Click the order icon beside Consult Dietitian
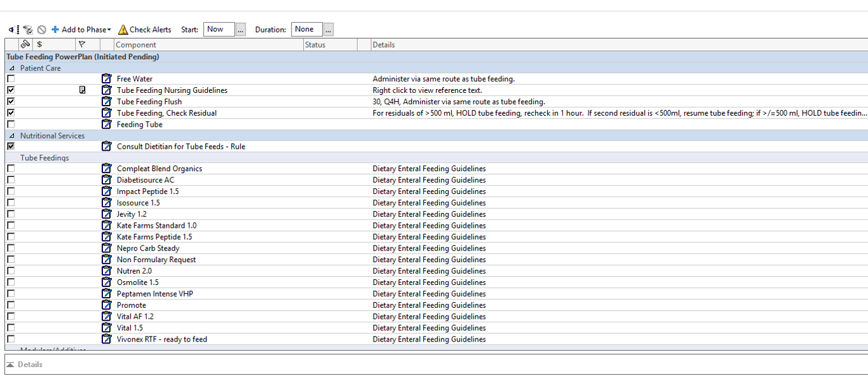Screen dimensions: 868x376 pyautogui.click(x=107, y=146)
